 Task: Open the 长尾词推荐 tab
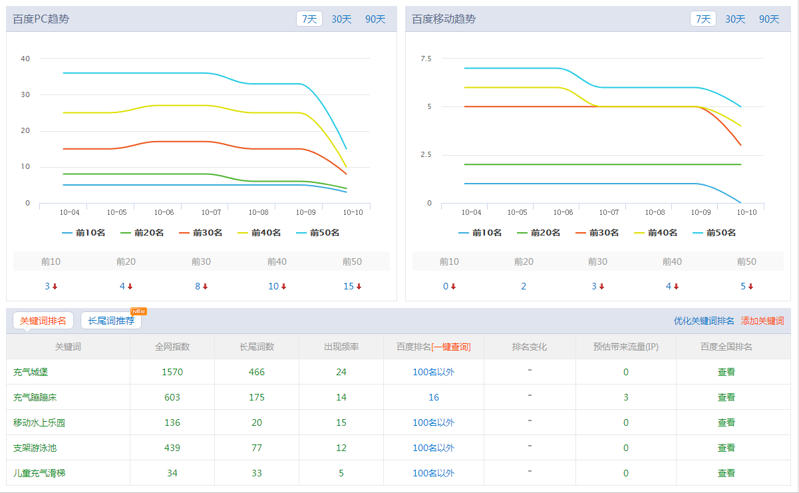pos(111,321)
